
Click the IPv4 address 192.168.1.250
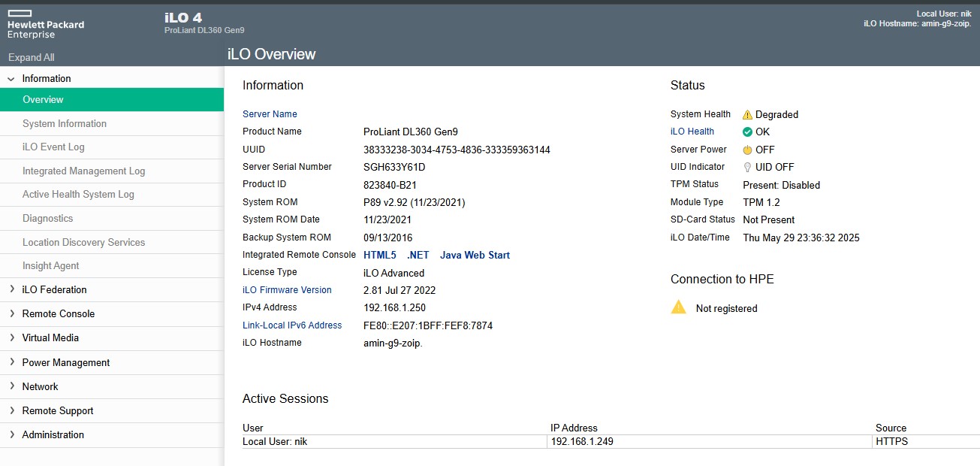point(394,307)
